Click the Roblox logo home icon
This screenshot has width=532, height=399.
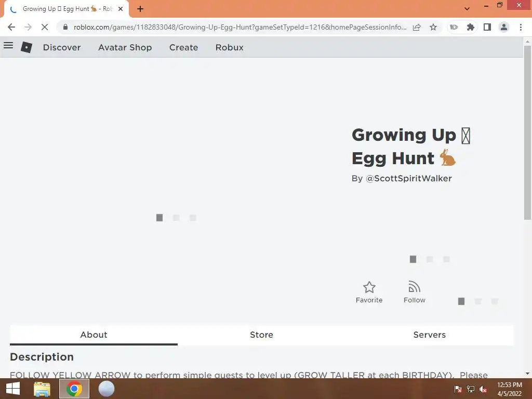point(26,47)
